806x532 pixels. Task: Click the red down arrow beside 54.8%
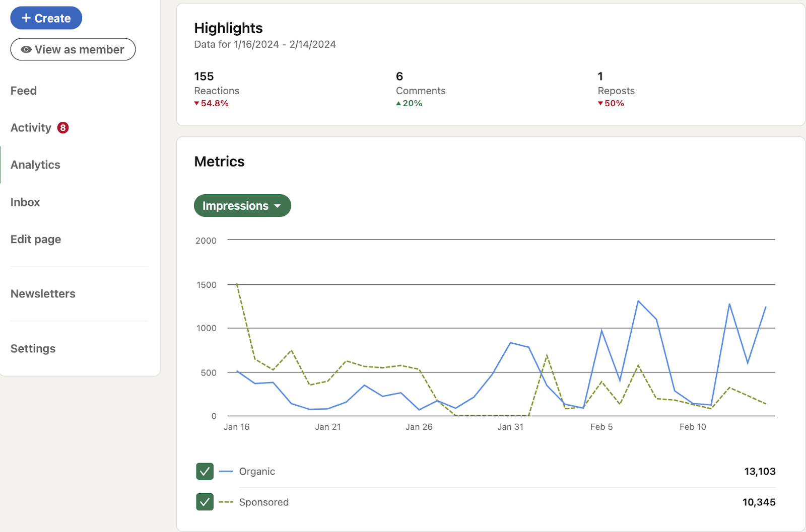click(x=196, y=103)
